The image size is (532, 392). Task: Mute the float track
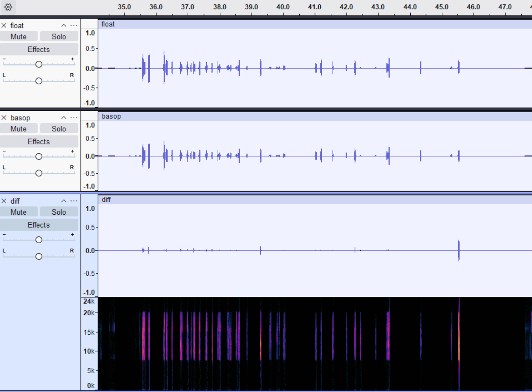point(18,37)
